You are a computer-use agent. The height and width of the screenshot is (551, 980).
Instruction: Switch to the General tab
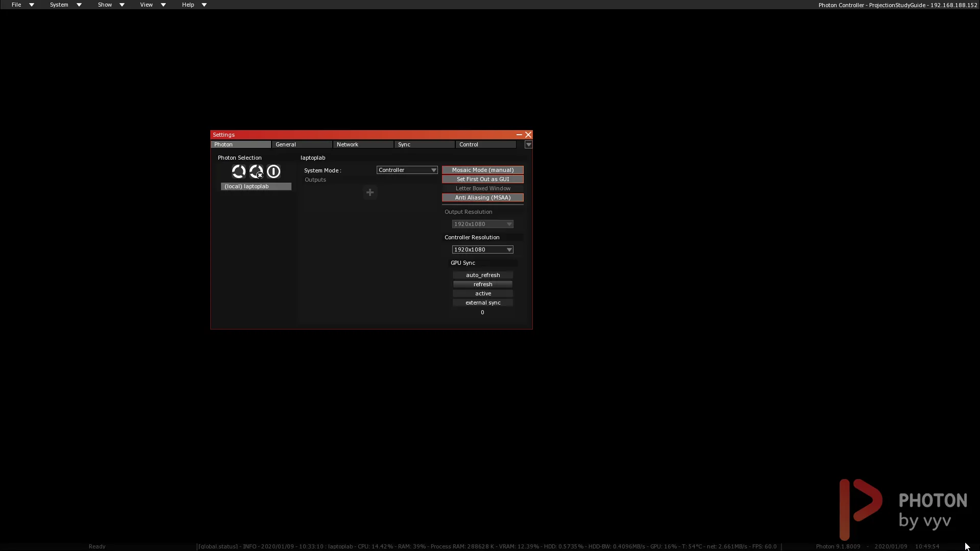pos(302,144)
